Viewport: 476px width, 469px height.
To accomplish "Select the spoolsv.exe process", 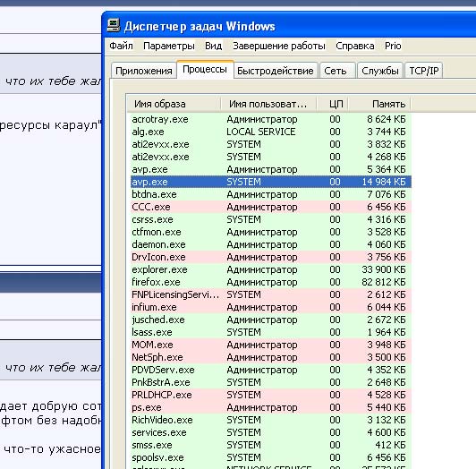I will [271, 457].
